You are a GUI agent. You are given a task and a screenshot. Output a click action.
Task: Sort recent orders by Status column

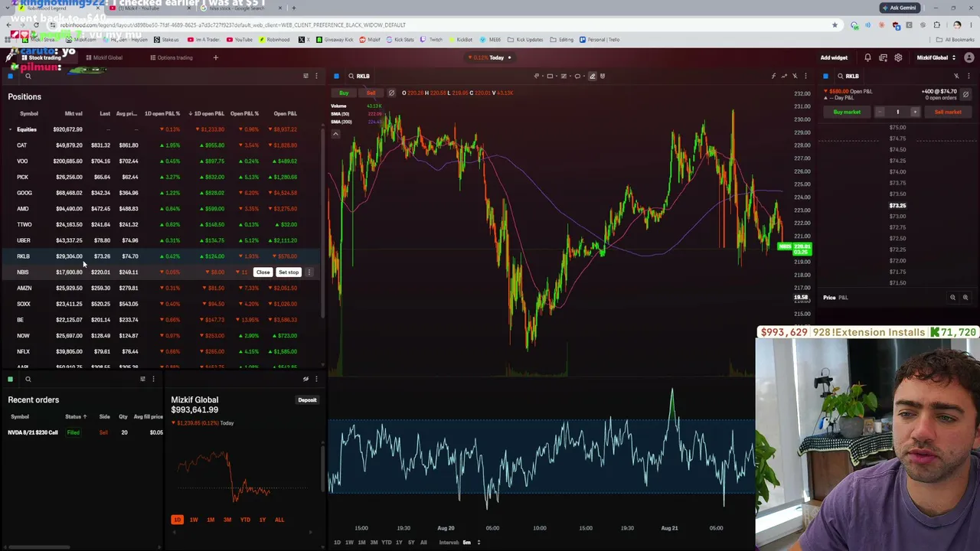76,416
